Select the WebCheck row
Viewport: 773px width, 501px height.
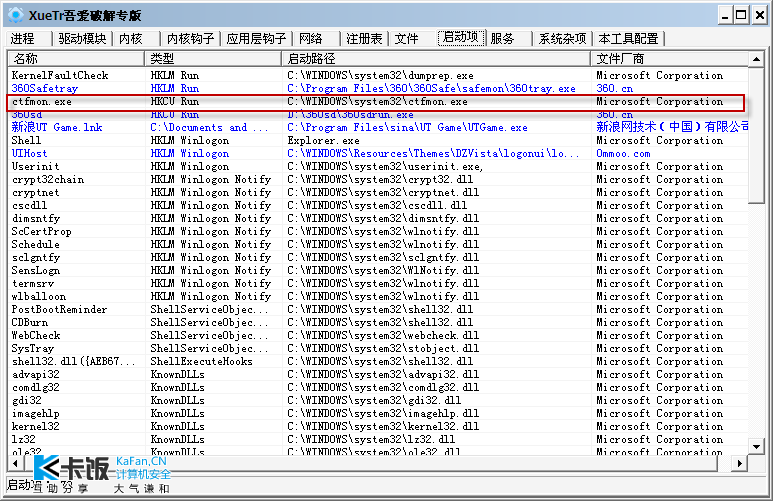tap(378, 335)
